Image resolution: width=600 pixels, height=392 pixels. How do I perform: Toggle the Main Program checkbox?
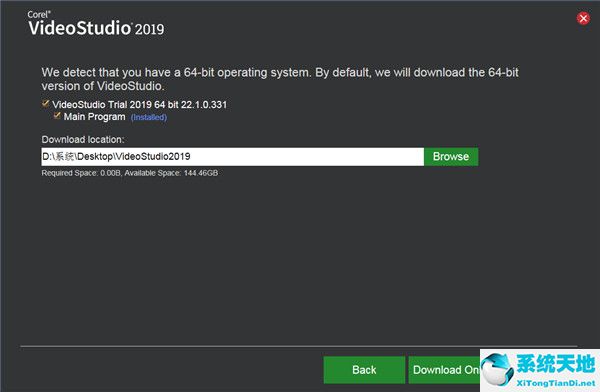point(57,116)
